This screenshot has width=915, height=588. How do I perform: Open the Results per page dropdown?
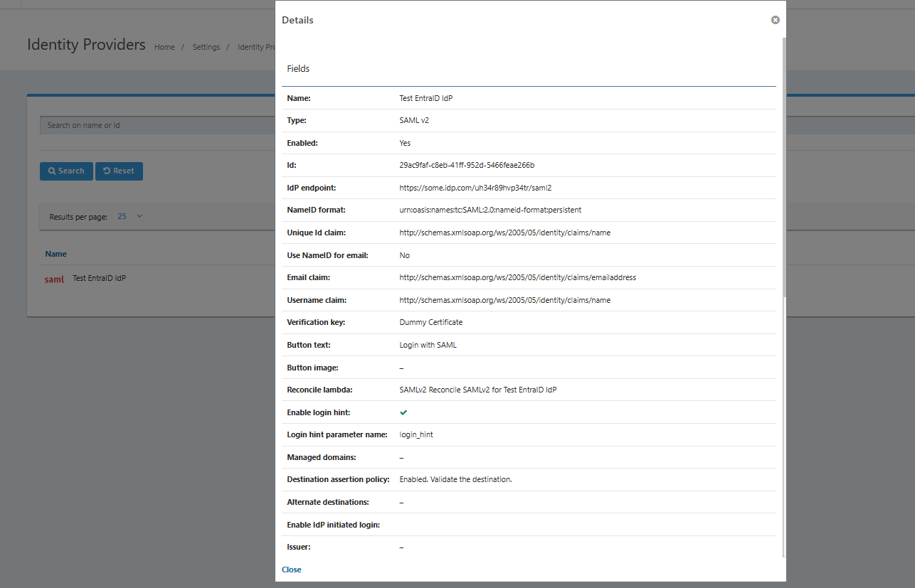[130, 216]
